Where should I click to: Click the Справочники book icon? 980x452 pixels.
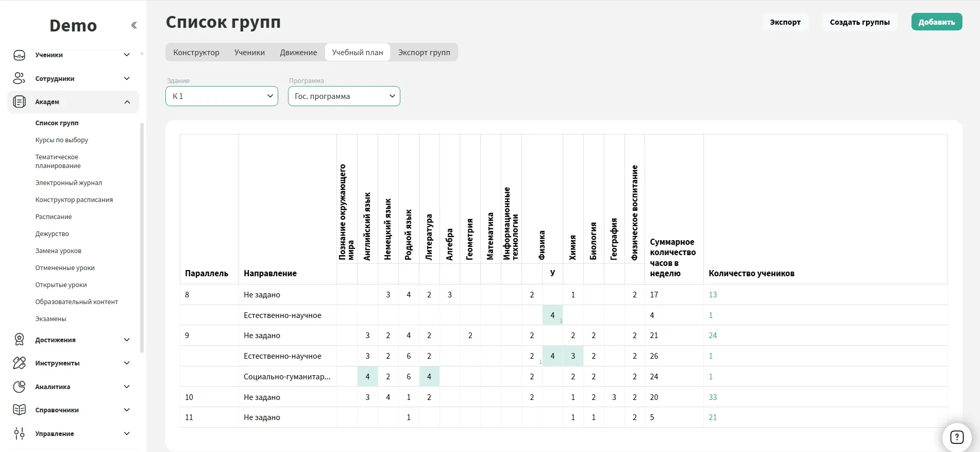tap(19, 410)
